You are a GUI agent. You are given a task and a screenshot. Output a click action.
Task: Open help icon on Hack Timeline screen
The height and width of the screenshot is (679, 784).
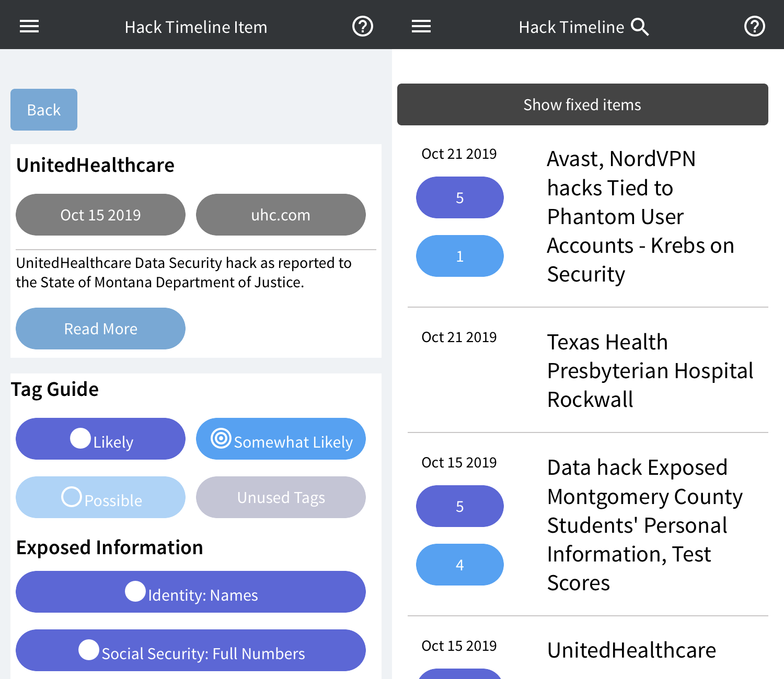click(x=755, y=26)
